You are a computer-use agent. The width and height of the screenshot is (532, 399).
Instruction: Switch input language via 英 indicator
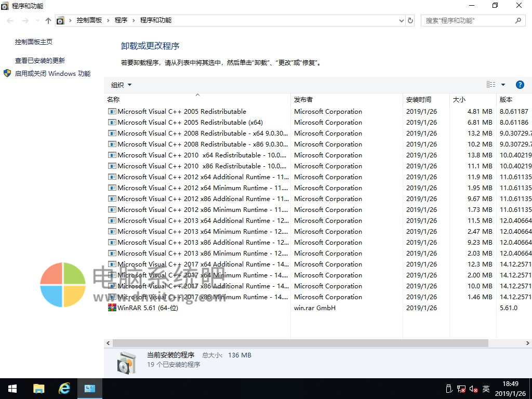coord(486,389)
